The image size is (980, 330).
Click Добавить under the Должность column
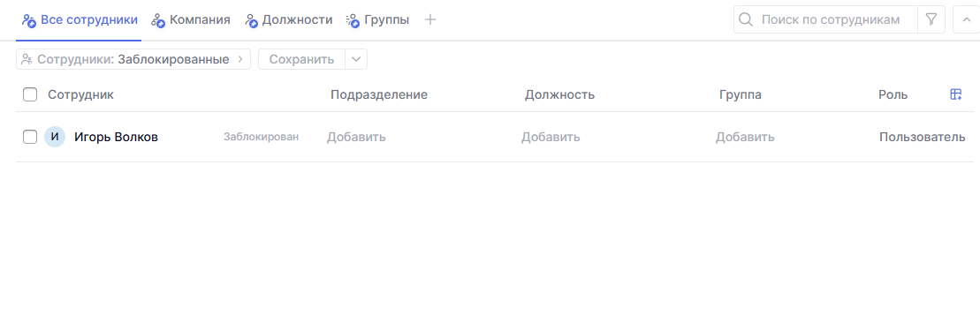(551, 138)
